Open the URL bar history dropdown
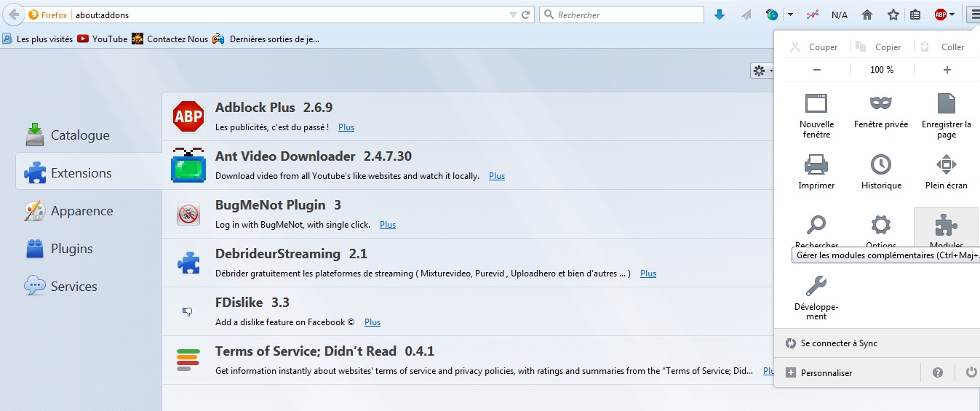The width and height of the screenshot is (980, 411). (x=514, y=15)
